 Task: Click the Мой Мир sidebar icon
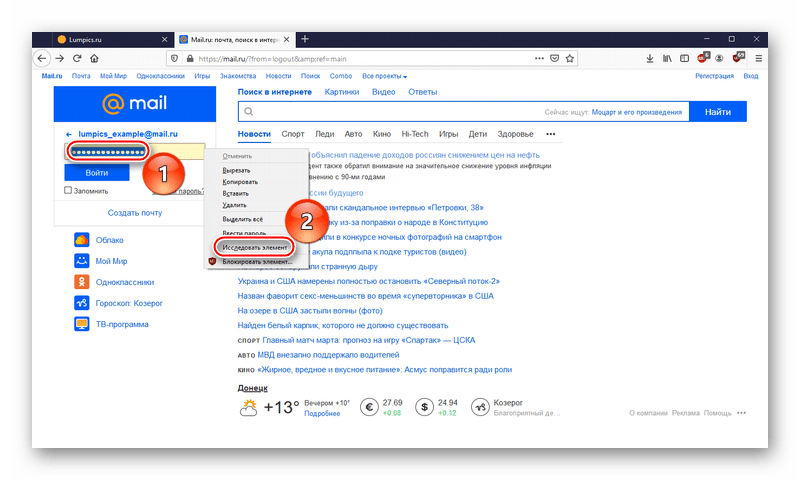click(82, 261)
